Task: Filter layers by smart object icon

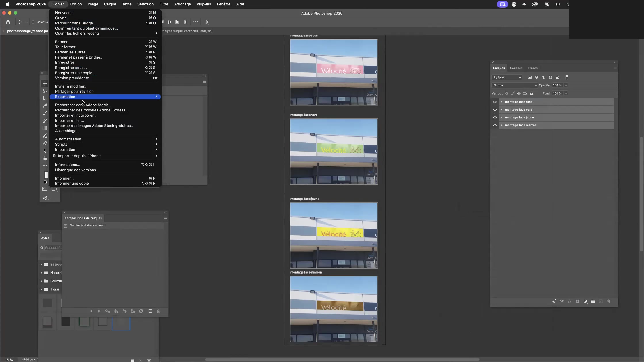Action: (x=557, y=77)
